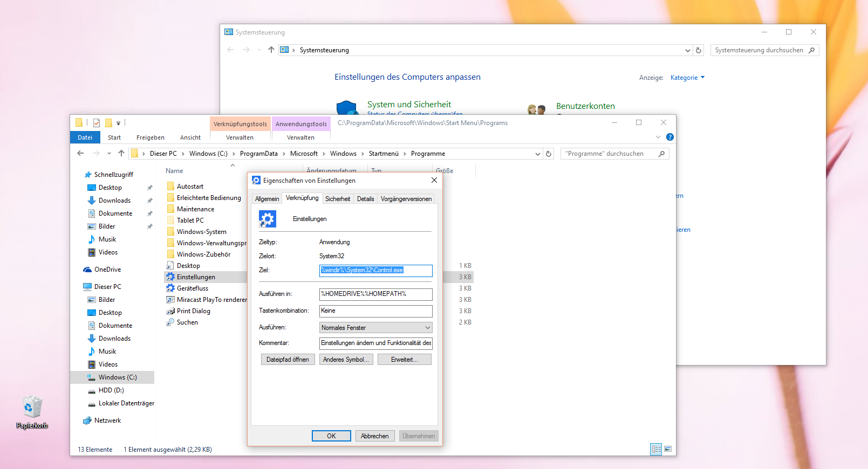This screenshot has height=469, width=868.
Task: Click the Abbrechen button
Action: coord(375,436)
